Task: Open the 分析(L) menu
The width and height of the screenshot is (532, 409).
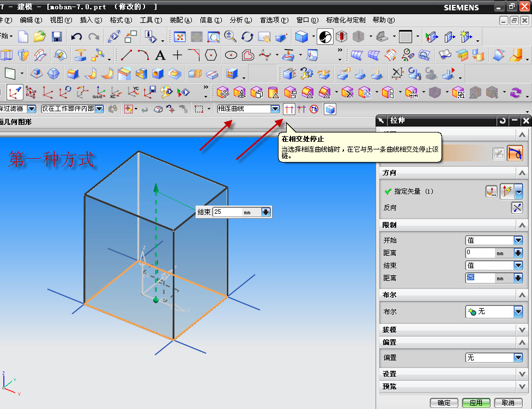Action: coord(241,20)
